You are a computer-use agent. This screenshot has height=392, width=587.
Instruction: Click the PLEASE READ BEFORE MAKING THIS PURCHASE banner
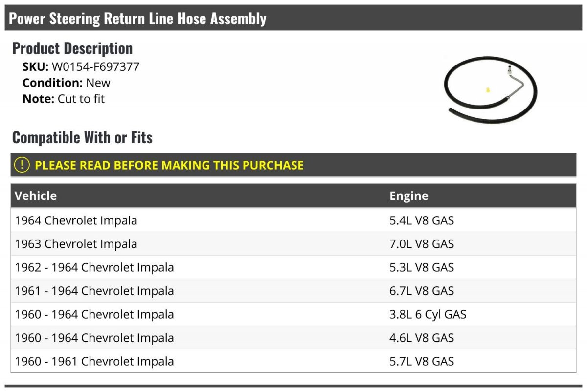click(x=293, y=165)
